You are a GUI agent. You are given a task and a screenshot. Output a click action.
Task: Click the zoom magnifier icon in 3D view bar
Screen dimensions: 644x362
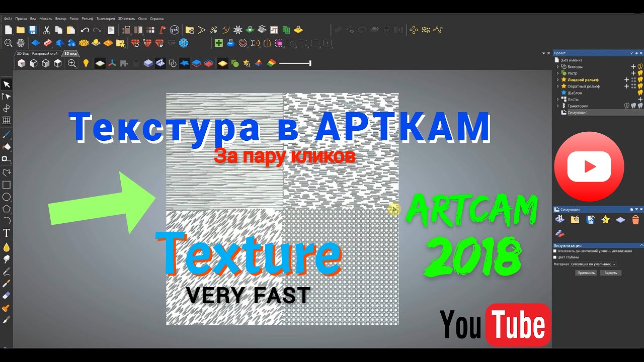coord(72,63)
